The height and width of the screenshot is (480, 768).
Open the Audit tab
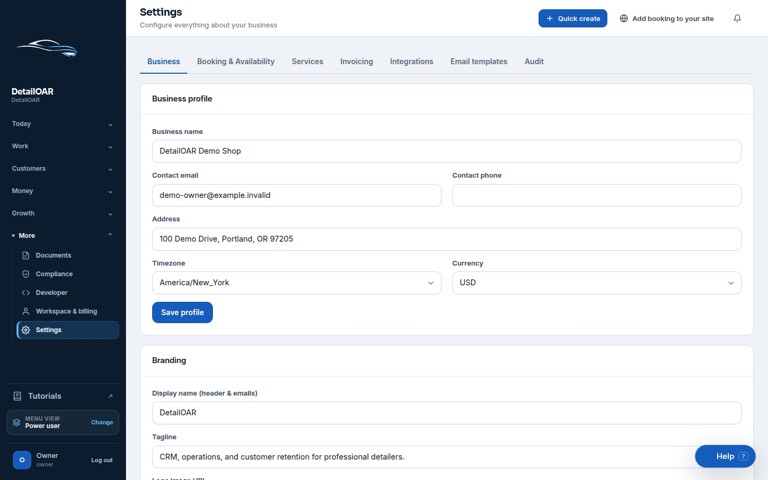[x=534, y=61]
